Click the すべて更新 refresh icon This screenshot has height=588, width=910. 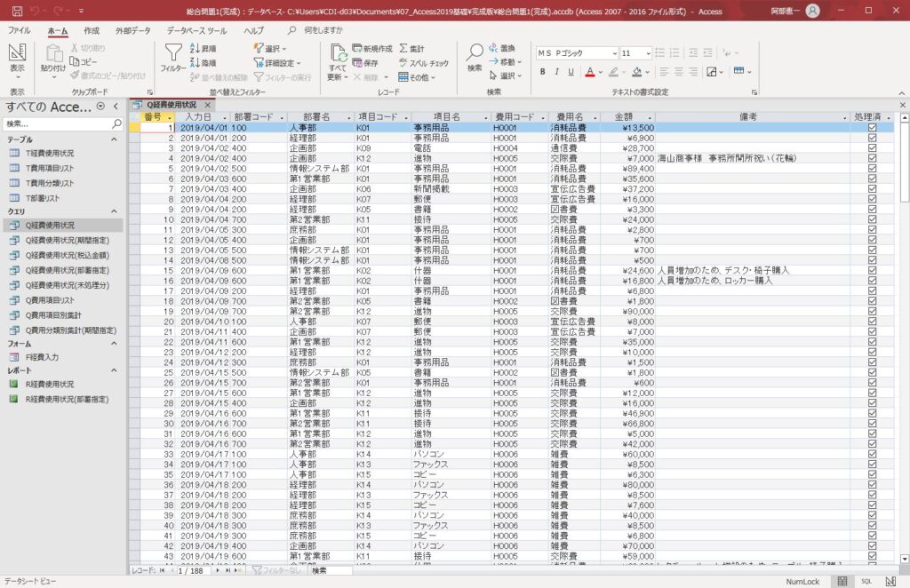[x=338, y=53]
